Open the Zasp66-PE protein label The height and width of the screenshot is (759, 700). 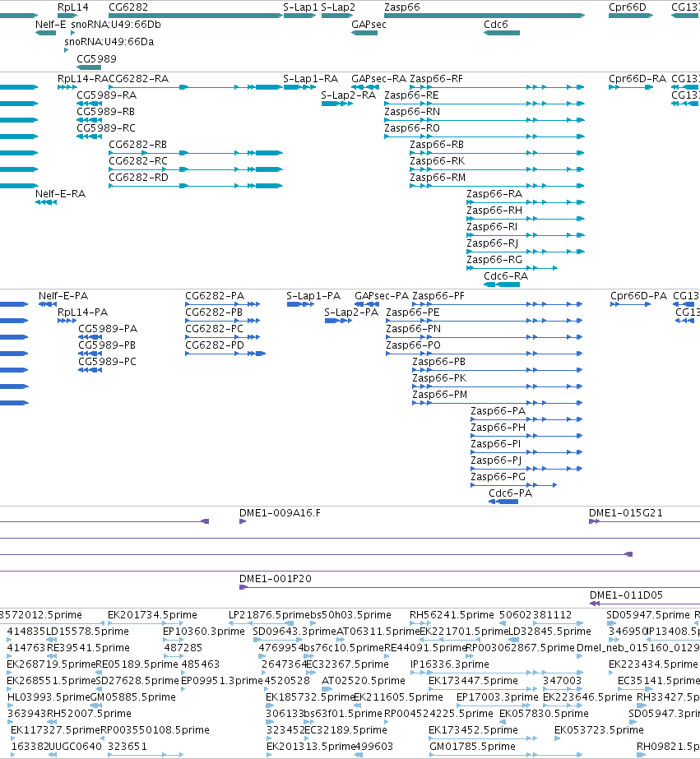[413, 312]
